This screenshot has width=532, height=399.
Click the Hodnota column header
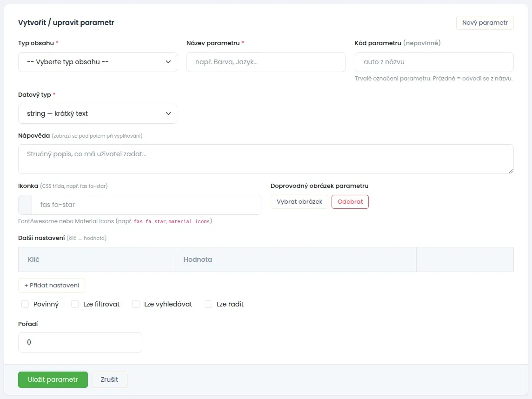pyautogui.click(x=295, y=259)
